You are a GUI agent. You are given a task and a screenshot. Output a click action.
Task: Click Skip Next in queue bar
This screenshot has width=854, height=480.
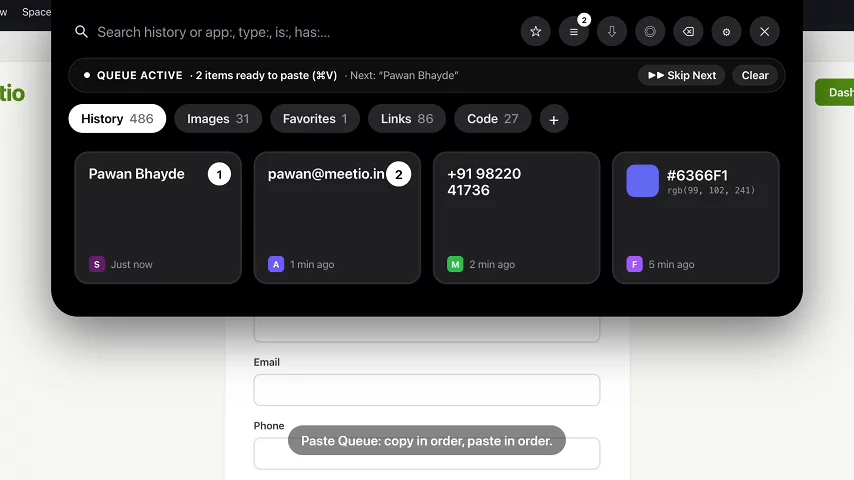pos(681,75)
